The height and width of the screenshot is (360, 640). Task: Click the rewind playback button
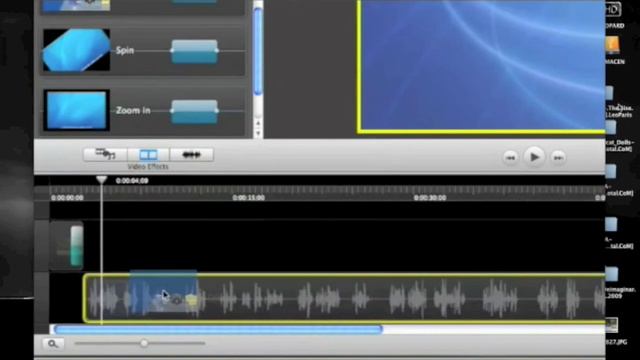510,158
